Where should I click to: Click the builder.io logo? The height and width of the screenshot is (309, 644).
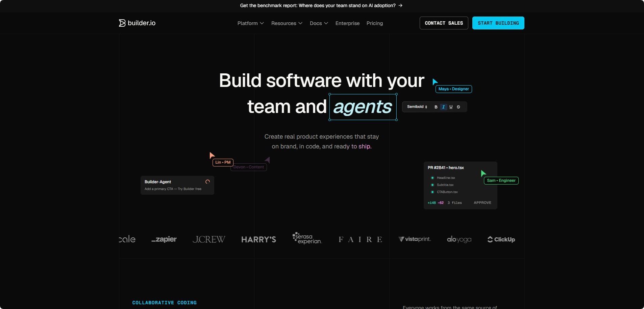[x=137, y=23]
